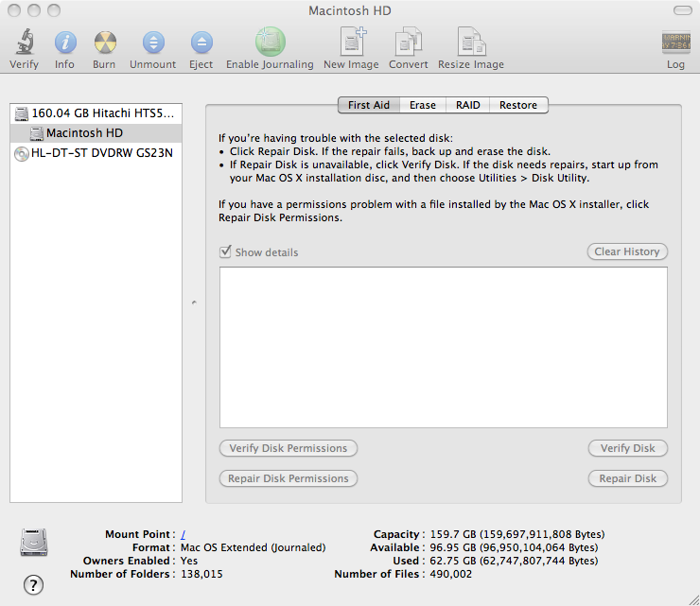Select the HL-DT-ST DVDRW GS23N drive

point(96,153)
